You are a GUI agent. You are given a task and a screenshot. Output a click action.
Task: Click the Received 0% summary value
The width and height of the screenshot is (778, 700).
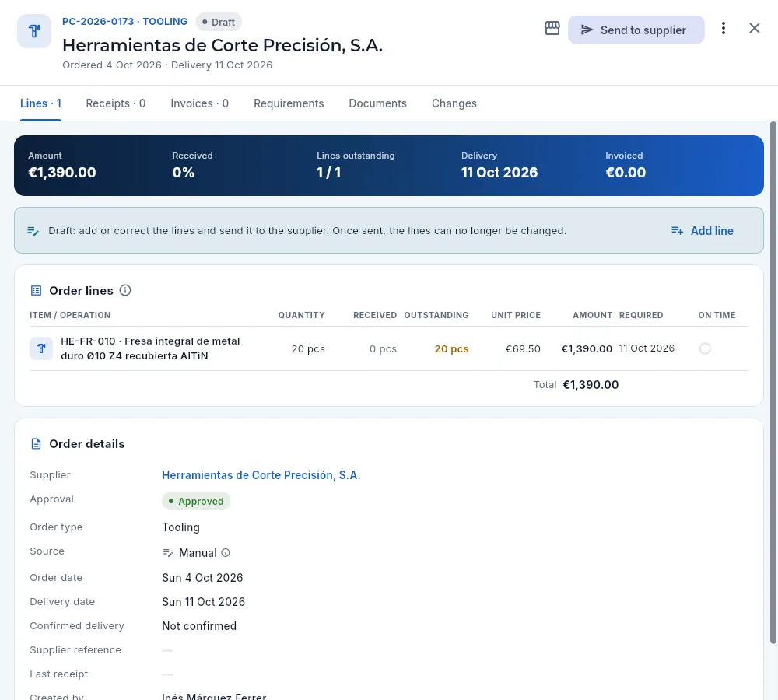184,173
